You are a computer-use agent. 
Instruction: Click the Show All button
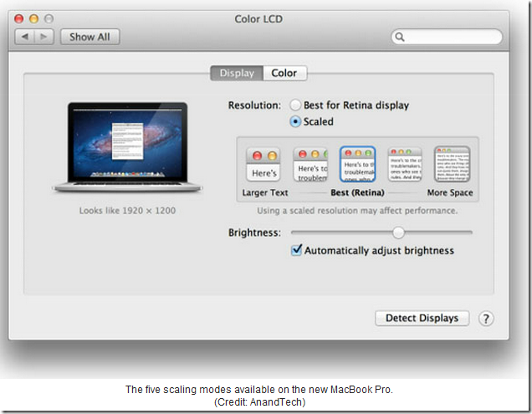pyautogui.click(x=90, y=37)
